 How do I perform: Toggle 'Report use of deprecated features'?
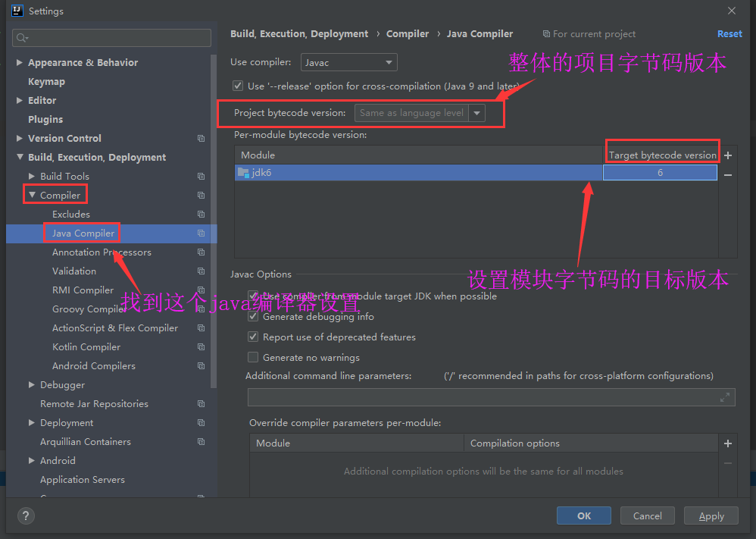point(253,337)
